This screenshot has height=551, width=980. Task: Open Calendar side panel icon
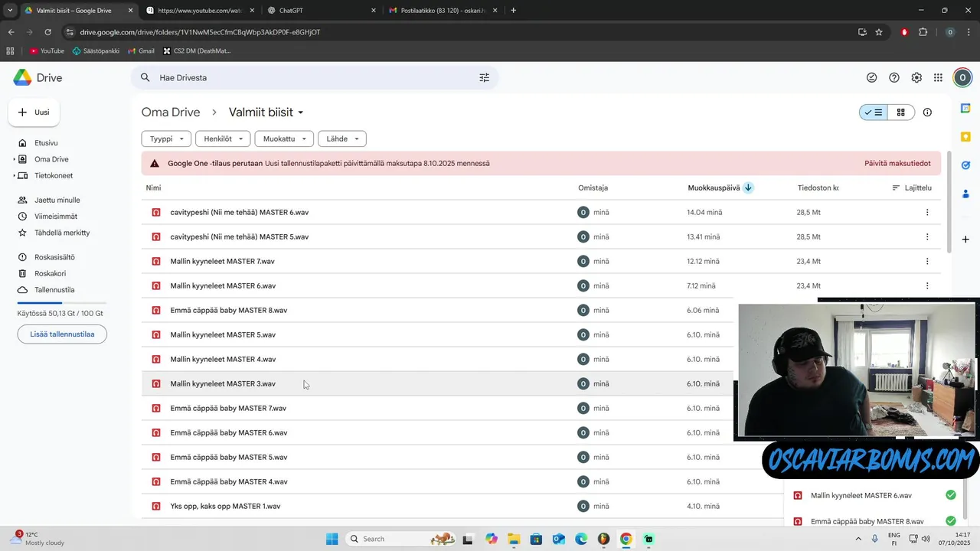tap(965, 109)
